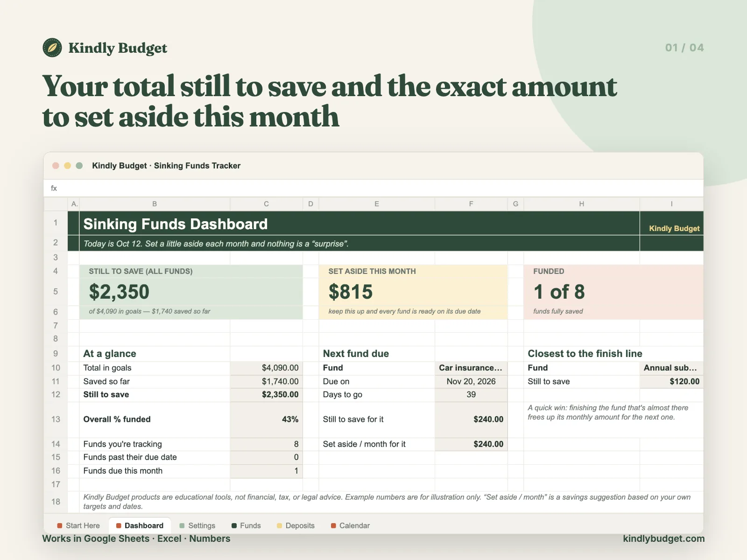Go to the Deposits sheet tab
This screenshot has height=560, width=747.
(x=296, y=525)
